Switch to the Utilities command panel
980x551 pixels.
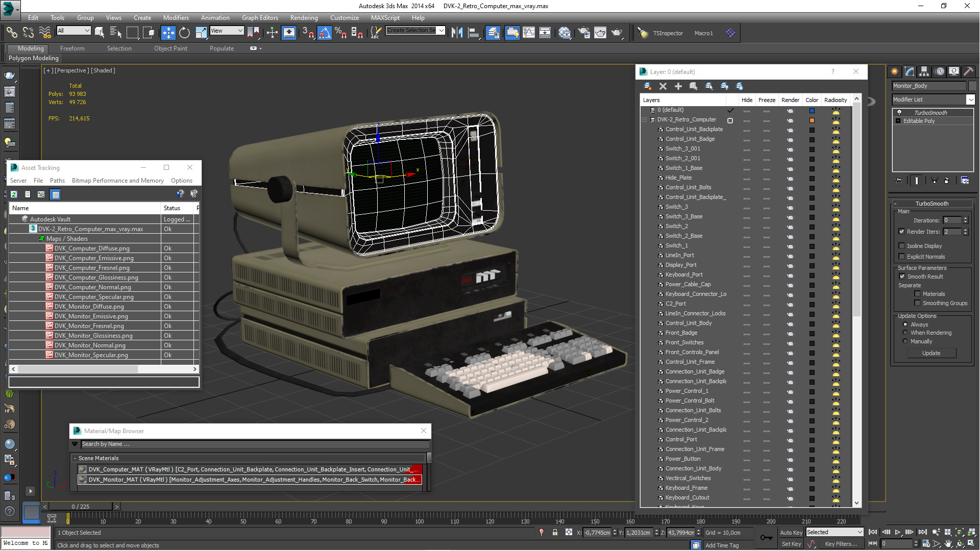pos(968,71)
